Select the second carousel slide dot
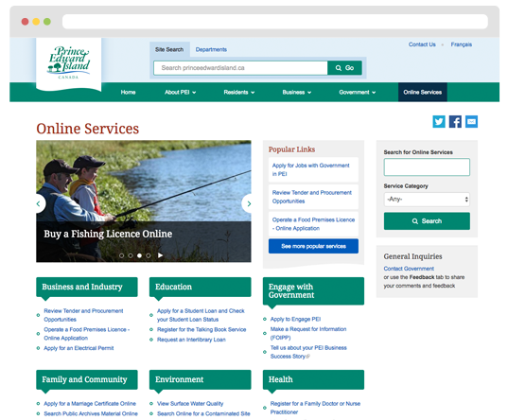This screenshot has width=508, height=420. click(x=131, y=255)
